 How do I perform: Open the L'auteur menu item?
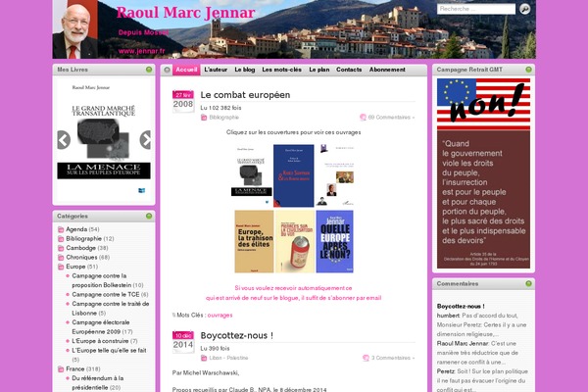click(216, 70)
